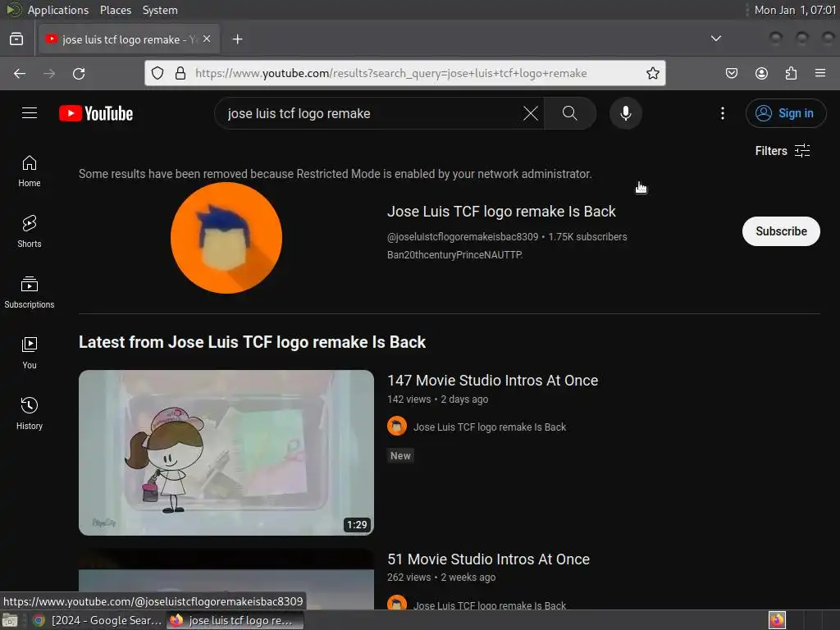Open YouTube hamburger guide menu

tap(30, 113)
